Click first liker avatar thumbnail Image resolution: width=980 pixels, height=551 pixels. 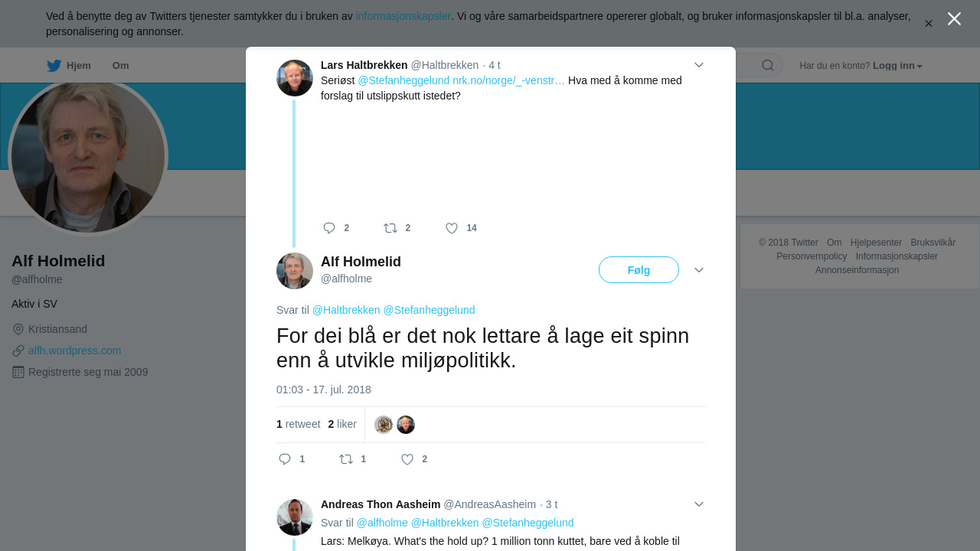(x=384, y=425)
